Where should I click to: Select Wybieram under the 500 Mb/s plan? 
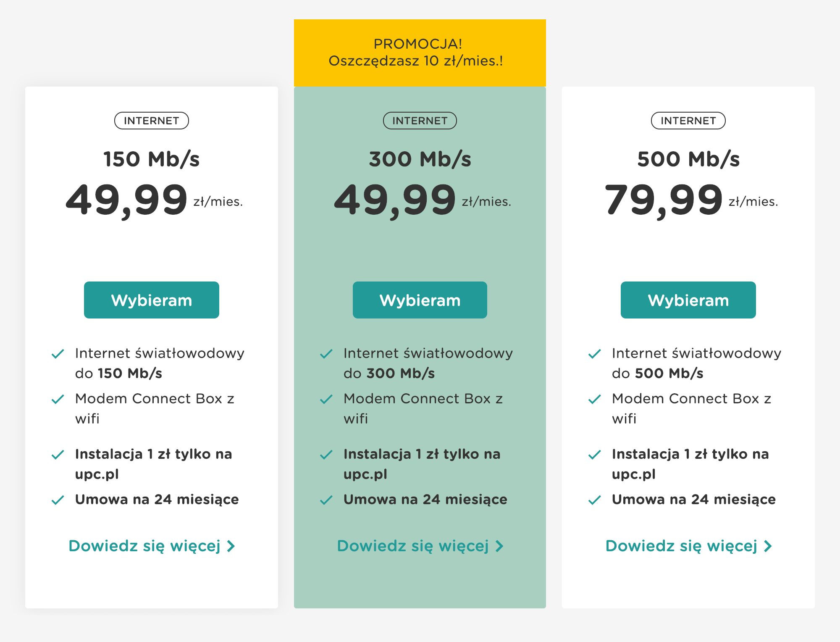click(x=688, y=300)
